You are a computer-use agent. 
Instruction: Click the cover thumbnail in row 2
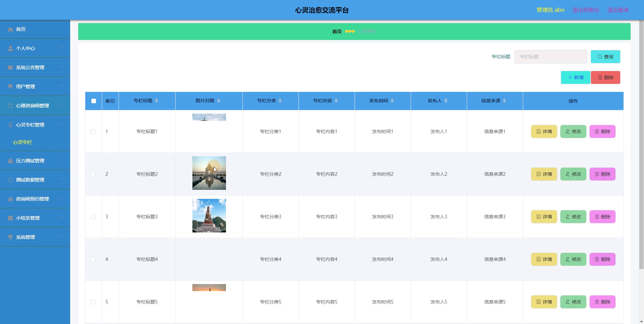click(x=209, y=173)
